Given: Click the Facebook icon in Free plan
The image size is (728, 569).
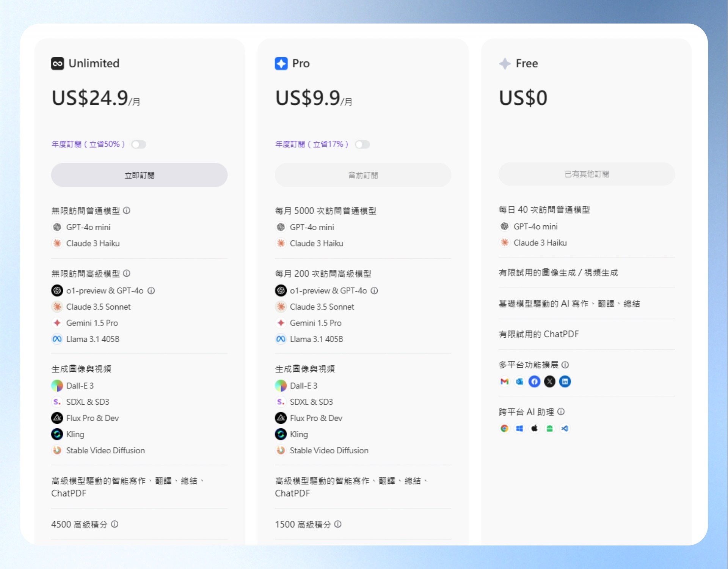Looking at the screenshot, I should click(x=535, y=381).
